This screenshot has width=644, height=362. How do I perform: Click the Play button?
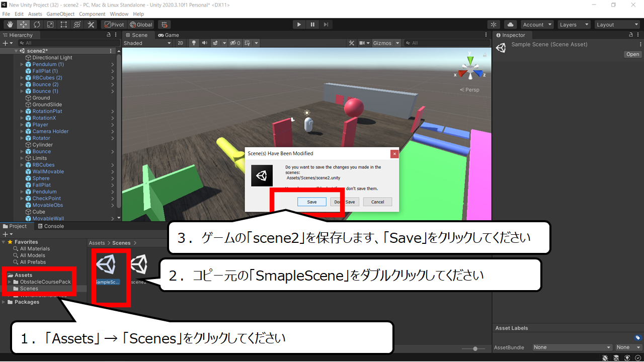pyautogui.click(x=299, y=24)
